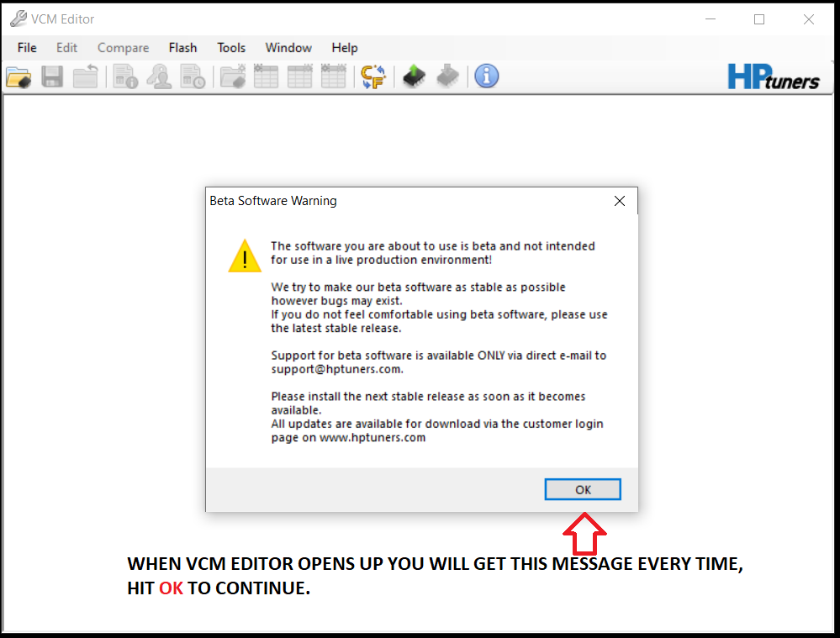The height and width of the screenshot is (638, 840).
Task: Open the Compare menu
Action: (124, 48)
